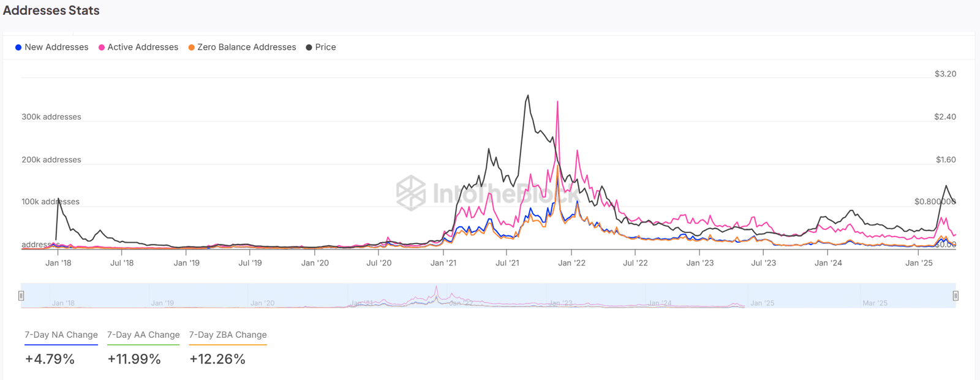
Task: Click the pink Active Addresses legend dot
Action: coord(102,47)
